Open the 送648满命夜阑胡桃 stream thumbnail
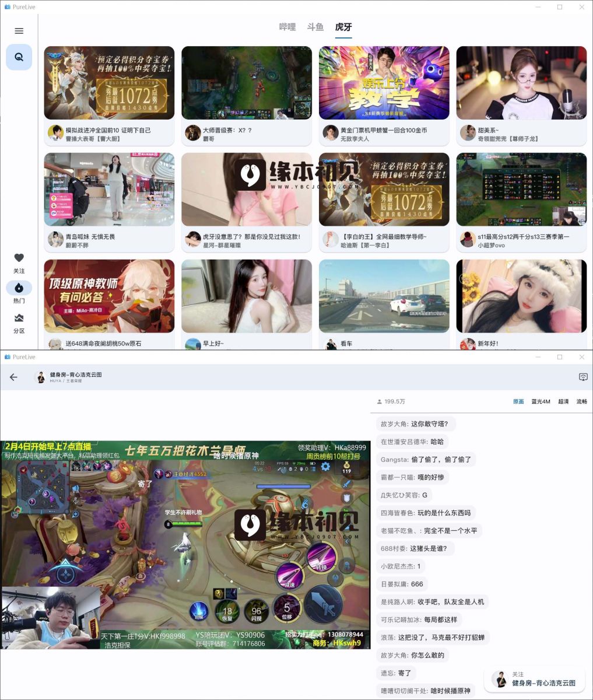Image resolution: width=593 pixels, height=700 pixels. [x=109, y=296]
